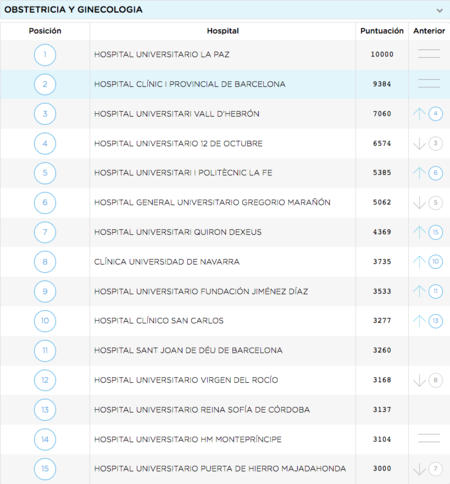Click score 3000 for Puerta de Hierro
Screen dimensions: 450x484
pos(382,469)
